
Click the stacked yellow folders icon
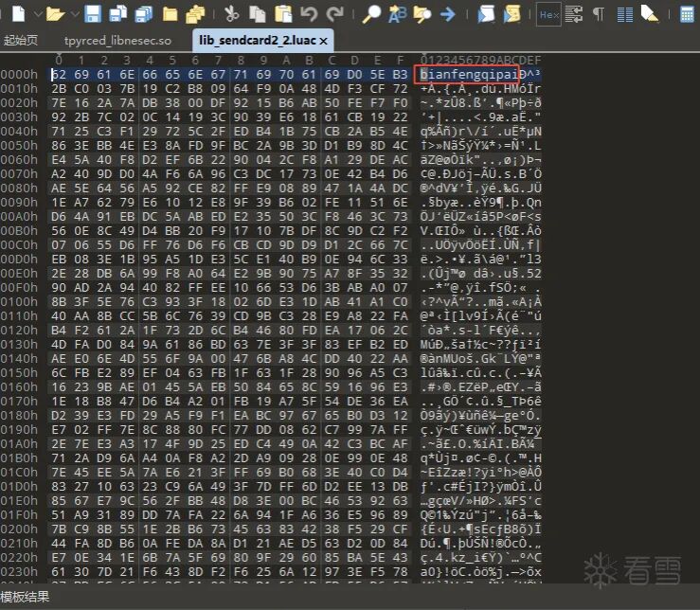click(195, 14)
